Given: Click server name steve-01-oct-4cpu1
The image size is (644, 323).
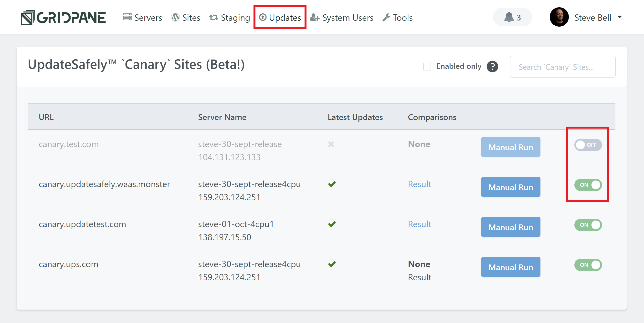Looking at the screenshot, I should coord(236,224).
